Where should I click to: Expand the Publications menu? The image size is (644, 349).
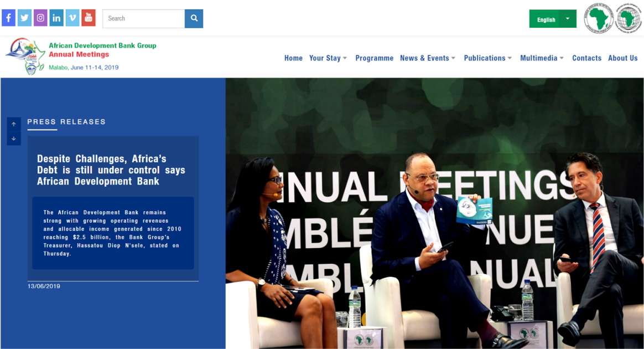click(x=488, y=58)
